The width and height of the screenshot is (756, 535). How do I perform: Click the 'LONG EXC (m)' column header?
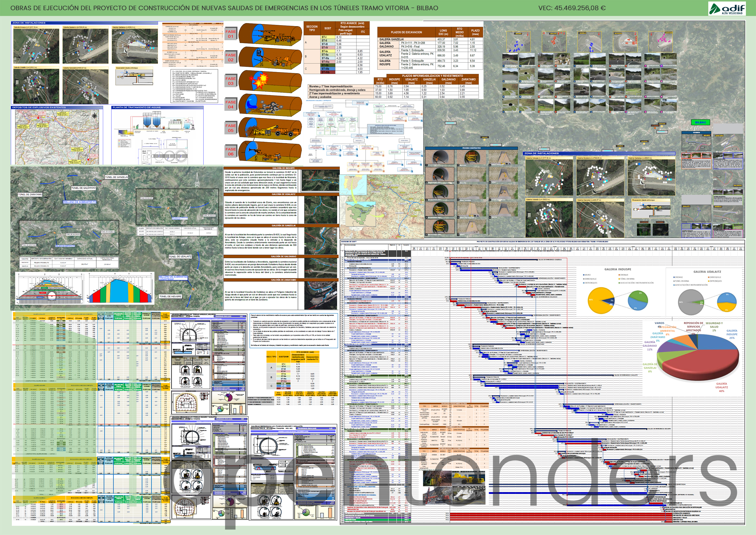(x=444, y=32)
